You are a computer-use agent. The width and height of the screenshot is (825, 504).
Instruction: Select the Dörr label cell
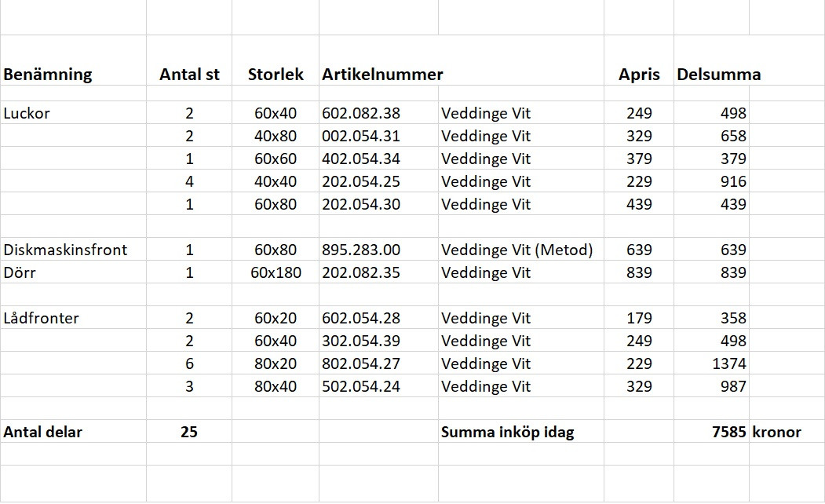(x=73, y=272)
